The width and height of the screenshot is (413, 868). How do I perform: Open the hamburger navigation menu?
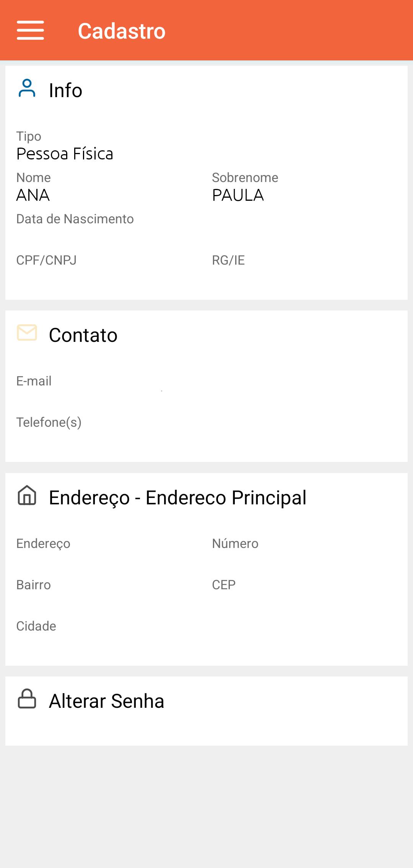pyautogui.click(x=30, y=31)
